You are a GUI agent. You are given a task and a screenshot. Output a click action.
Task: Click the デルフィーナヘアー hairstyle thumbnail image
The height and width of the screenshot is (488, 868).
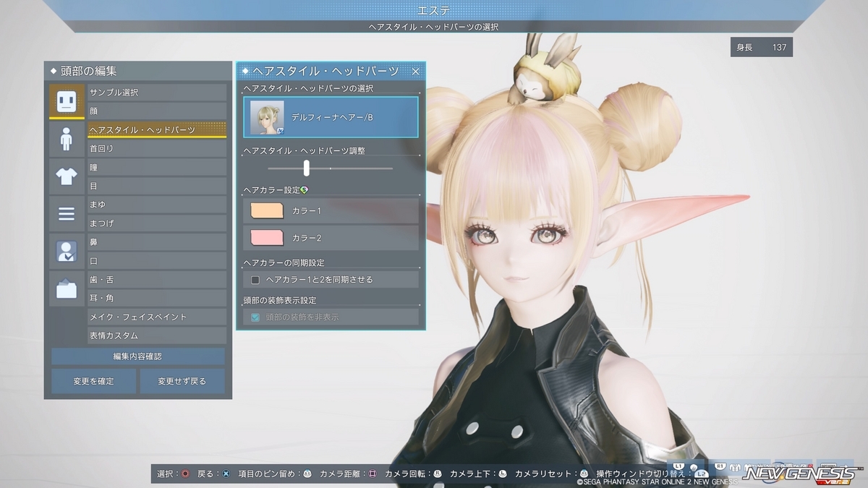tap(268, 117)
